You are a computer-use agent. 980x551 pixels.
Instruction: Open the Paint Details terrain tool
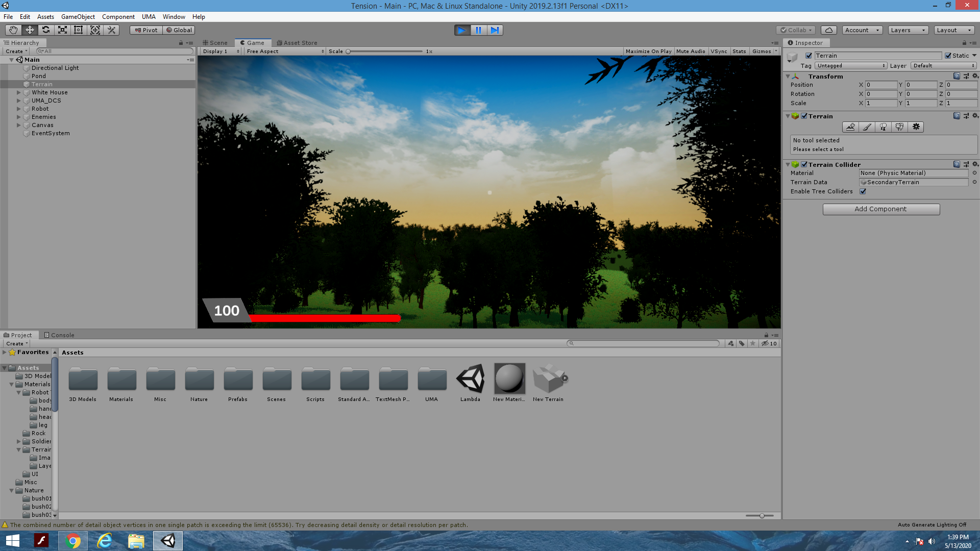click(899, 127)
